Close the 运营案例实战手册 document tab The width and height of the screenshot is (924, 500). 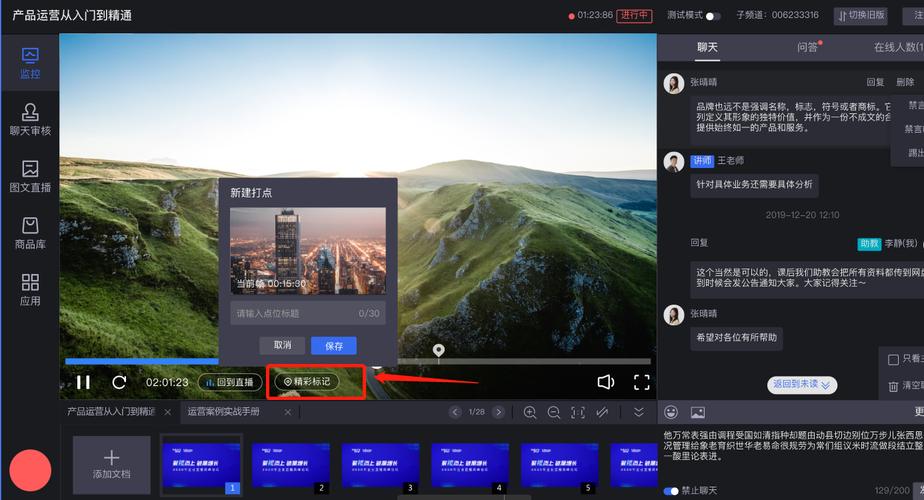click(x=288, y=412)
